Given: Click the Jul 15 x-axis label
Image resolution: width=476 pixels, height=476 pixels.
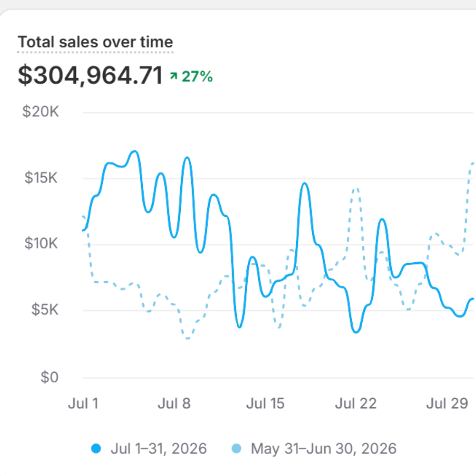Looking at the screenshot, I should (x=265, y=404).
